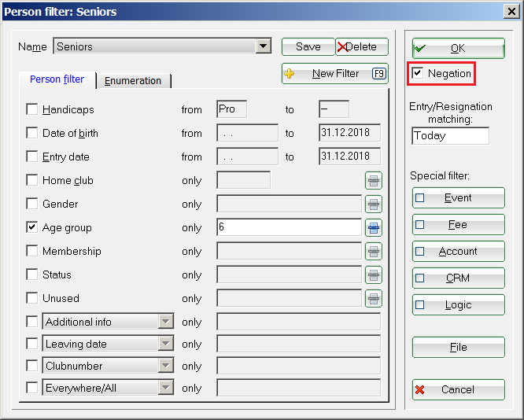
Task: Click the list icon beside Home club field
Action: coord(373,181)
